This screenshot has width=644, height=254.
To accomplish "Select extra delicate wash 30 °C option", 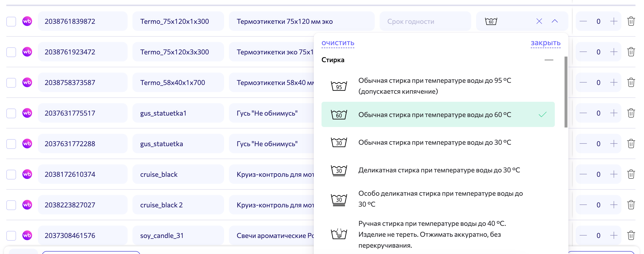I will 438,199.
